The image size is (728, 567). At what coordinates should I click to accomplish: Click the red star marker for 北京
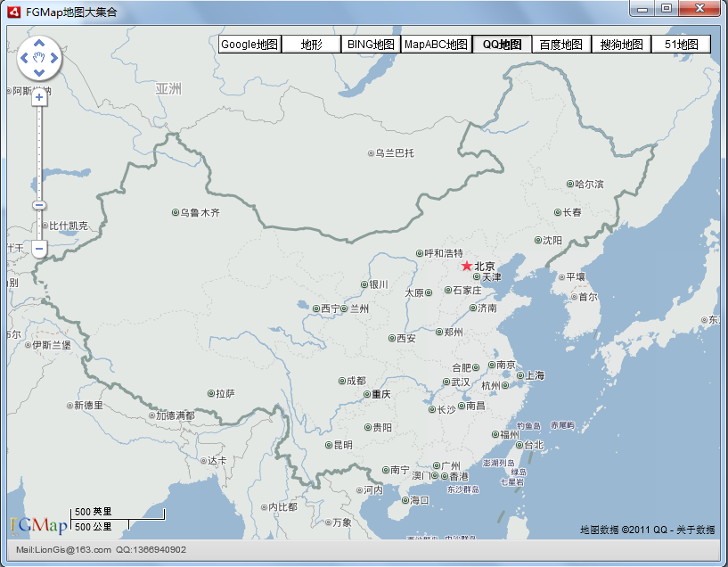[467, 266]
